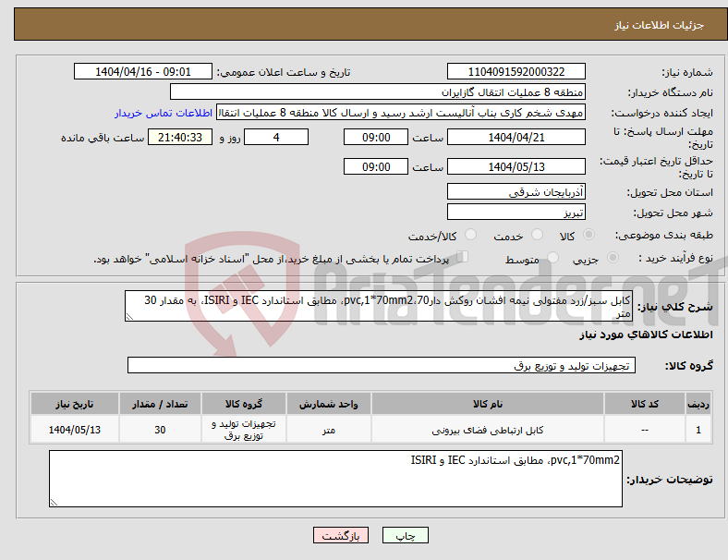Click the remaining time field 21:40:33
Screen dimensions: 728x560
(180, 137)
